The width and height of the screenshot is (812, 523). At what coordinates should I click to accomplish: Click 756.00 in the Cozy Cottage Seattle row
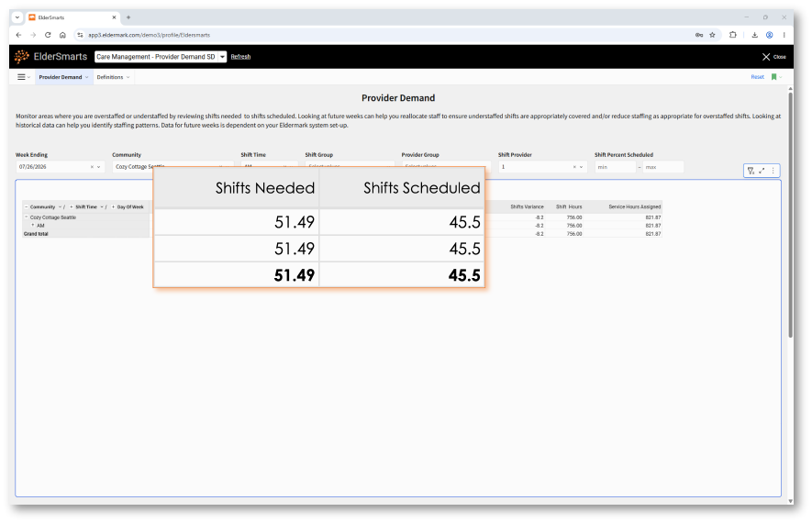click(573, 217)
